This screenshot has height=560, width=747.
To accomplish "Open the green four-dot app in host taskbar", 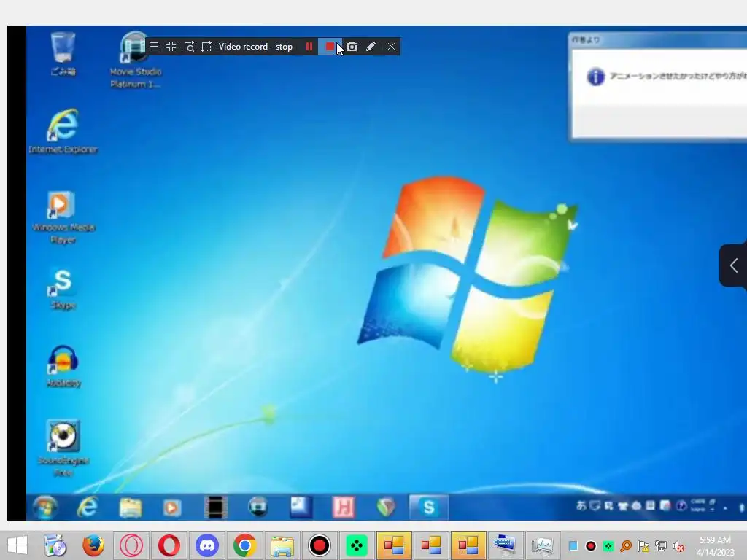I will [x=357, y=545].
